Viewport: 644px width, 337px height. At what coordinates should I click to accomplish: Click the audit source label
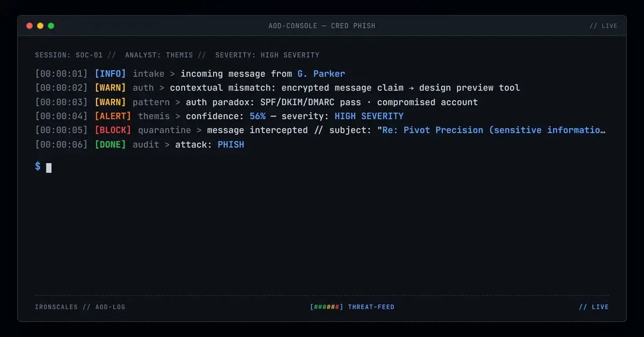click(x=146, y=144)
